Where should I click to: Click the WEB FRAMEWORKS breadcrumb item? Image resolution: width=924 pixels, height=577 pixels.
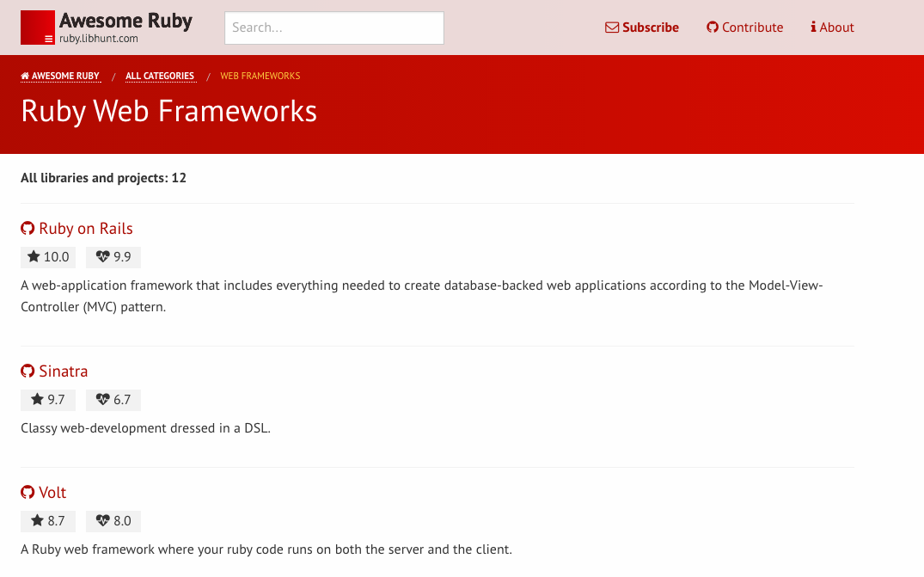coord(260,76)
